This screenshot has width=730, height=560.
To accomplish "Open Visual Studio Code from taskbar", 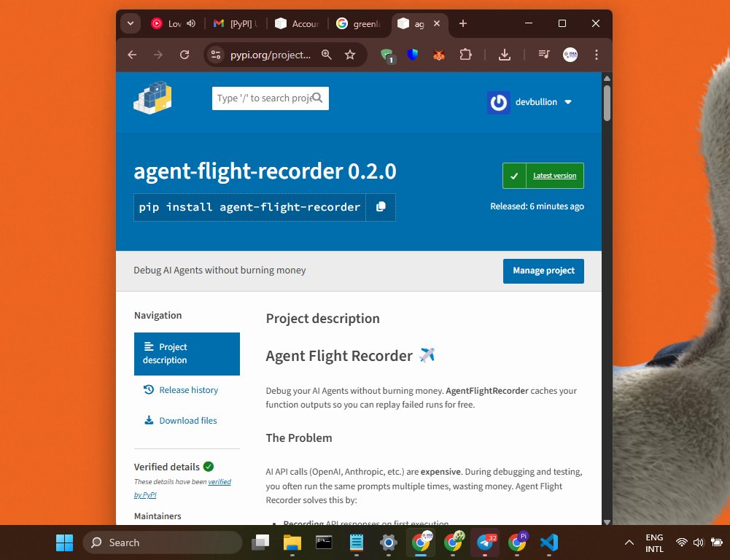I will click(549, 542).
